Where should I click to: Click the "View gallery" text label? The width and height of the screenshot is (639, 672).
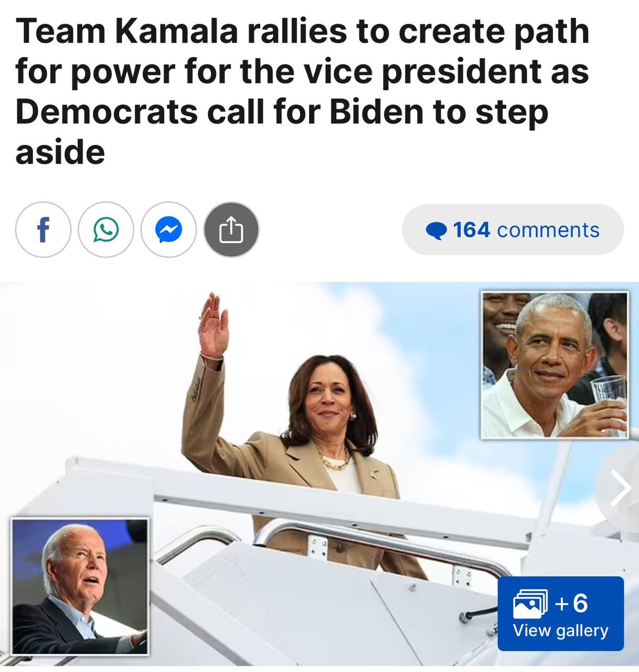point(560,631)
